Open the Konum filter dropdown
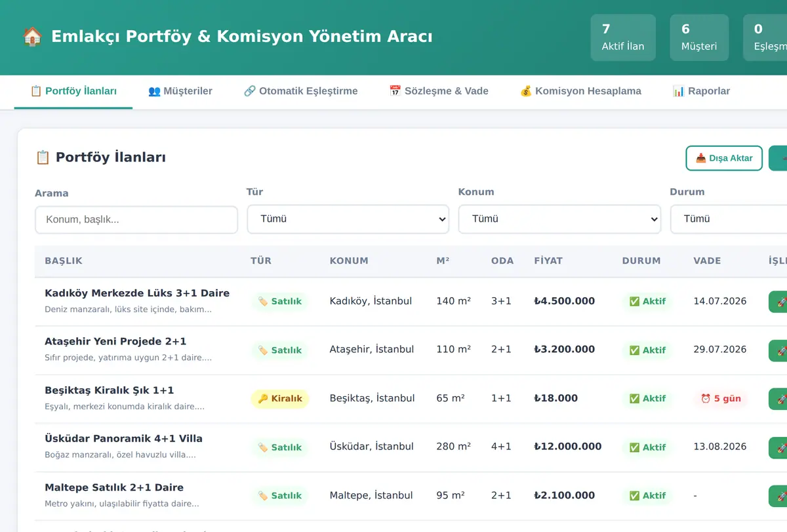 click(559, 219)
